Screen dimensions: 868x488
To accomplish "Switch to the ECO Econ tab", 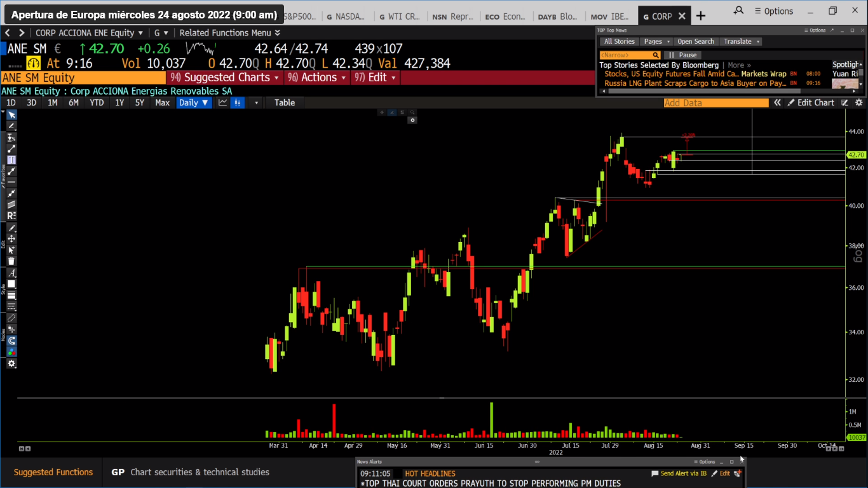I will (506, 17).
